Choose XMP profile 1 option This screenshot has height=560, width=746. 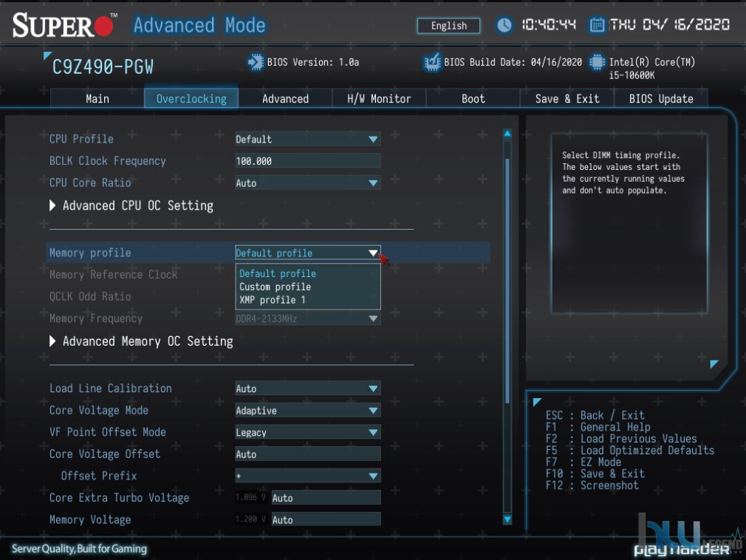[x=272, y=300]
